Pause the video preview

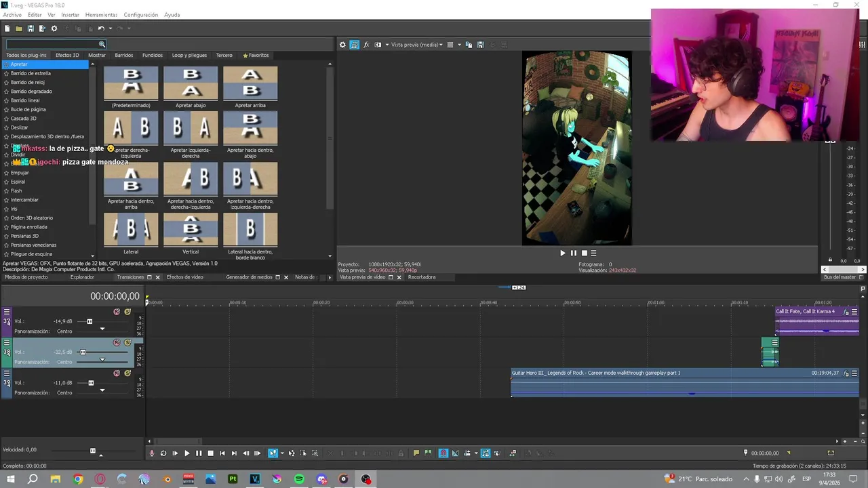[x=573, y=253]
